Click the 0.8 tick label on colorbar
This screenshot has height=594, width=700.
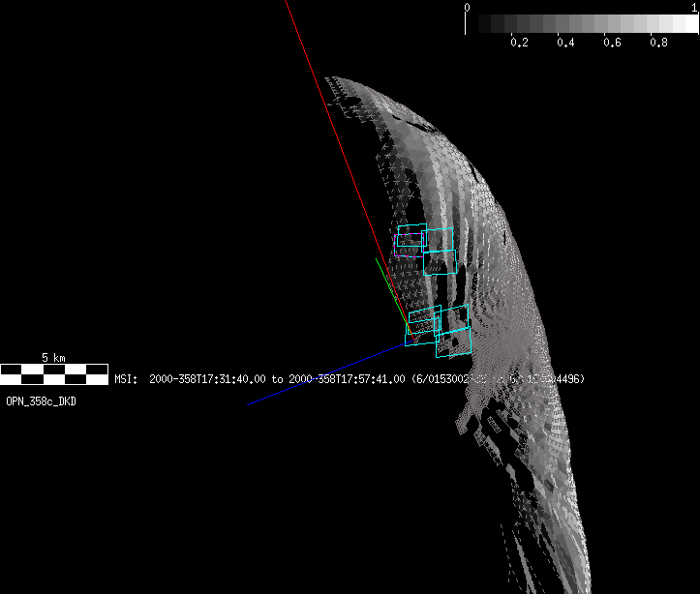[x=658, y=44]
